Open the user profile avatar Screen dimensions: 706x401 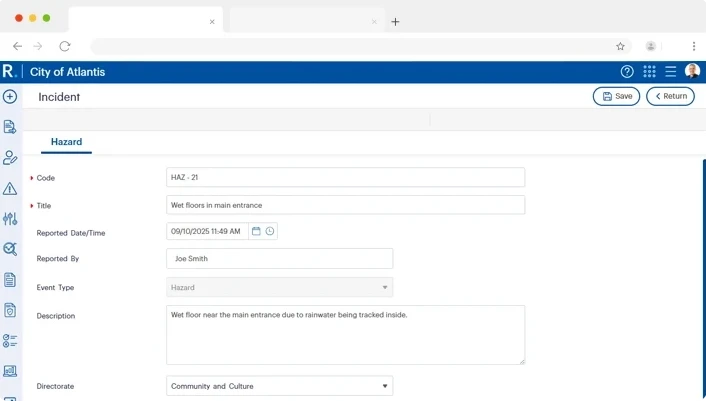692,71
